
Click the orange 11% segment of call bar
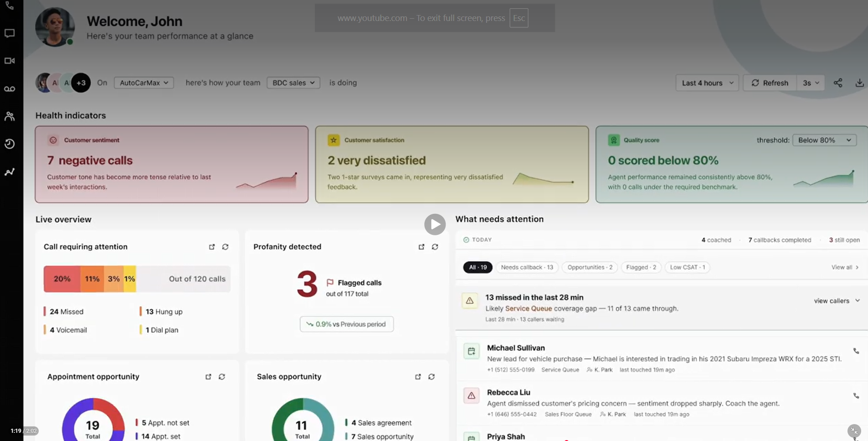tap(92, 279)
